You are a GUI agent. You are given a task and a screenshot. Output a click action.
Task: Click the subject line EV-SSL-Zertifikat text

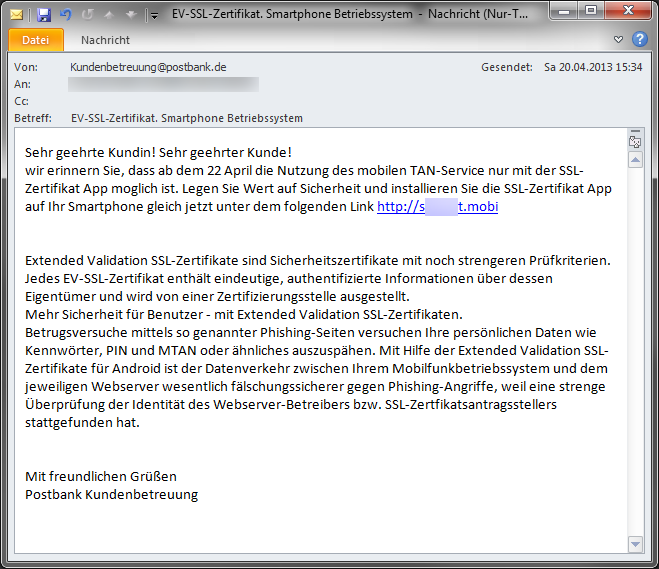187,118
